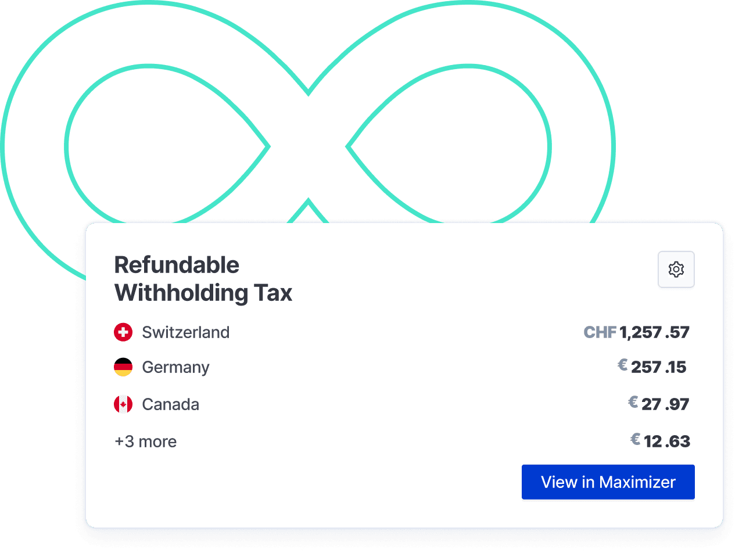Click the teal infinity logo graphic
The width and height of the screenshot is (746, 560).
[x=308, y=93]
